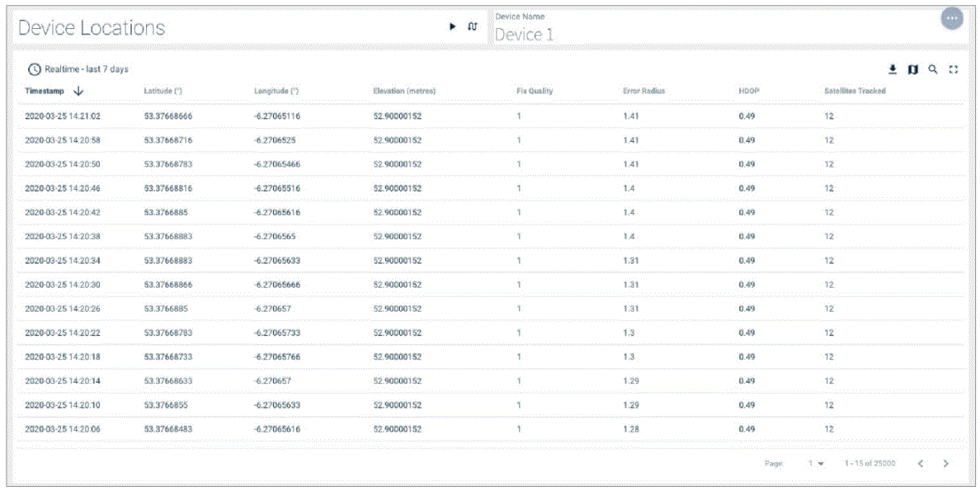The height and width of the screenshot is (491, 980).
Task: Sort by Error Radius column header
Action: tap(643, 91)
